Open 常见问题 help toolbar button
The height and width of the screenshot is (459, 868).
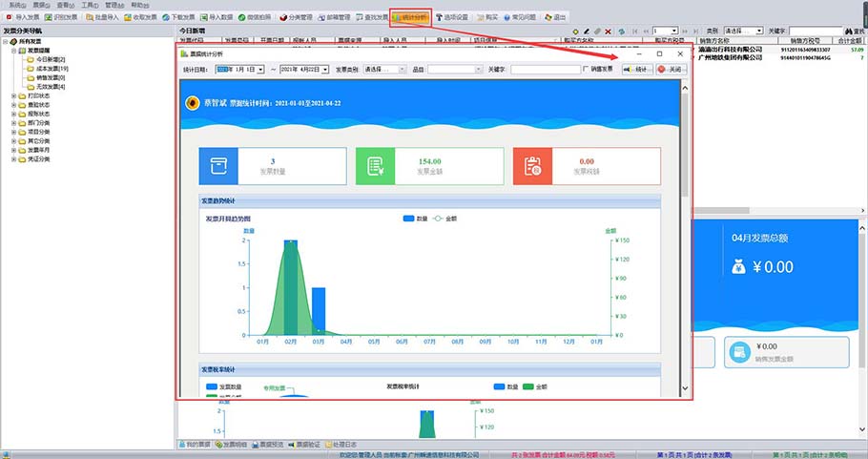(519, 17)
